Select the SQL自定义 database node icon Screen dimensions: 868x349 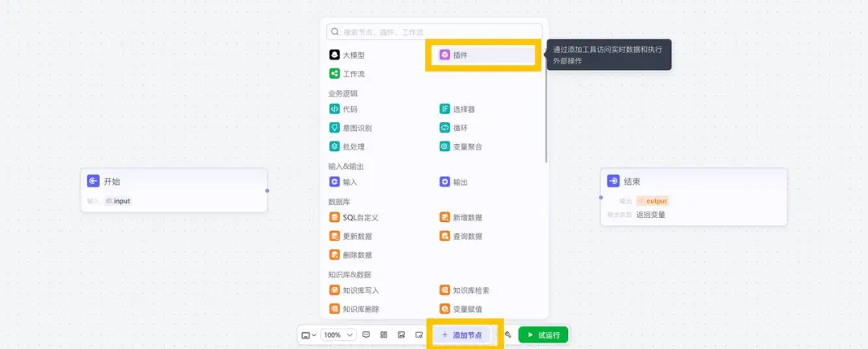(334, 217)
